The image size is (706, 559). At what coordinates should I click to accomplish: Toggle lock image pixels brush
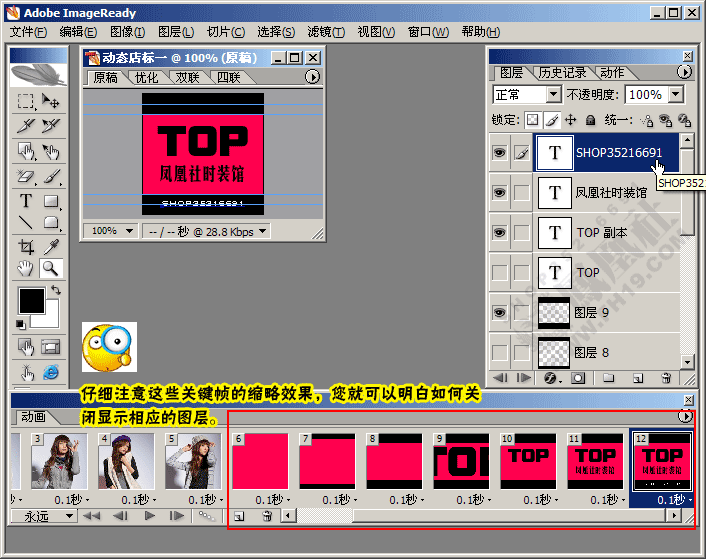pyautogui.click(x=552, y=120)
